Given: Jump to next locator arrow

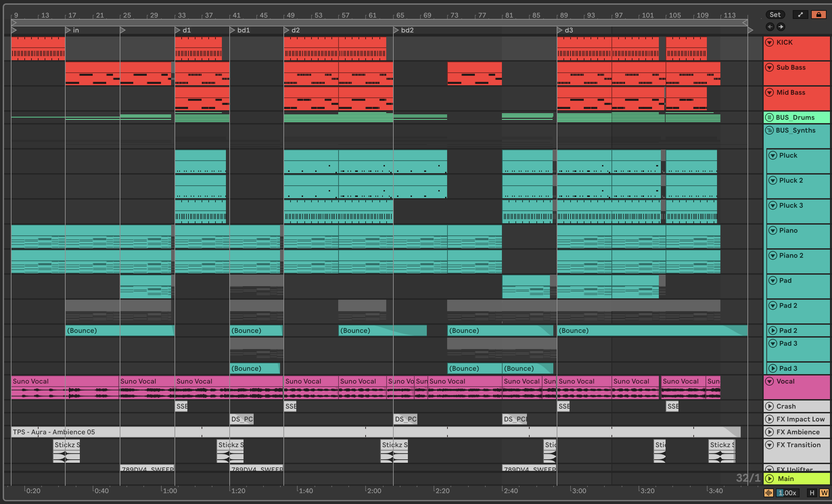Looking at the screenshot, I should pos(781,27).
